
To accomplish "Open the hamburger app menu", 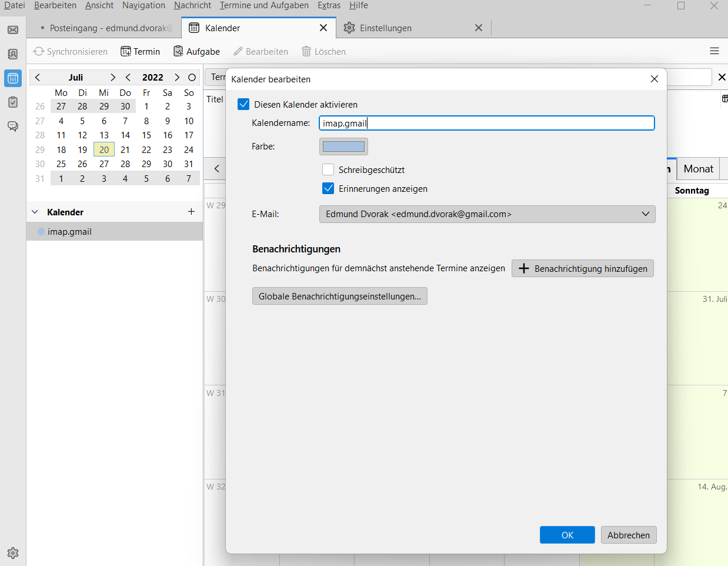I will click(714, 51).
